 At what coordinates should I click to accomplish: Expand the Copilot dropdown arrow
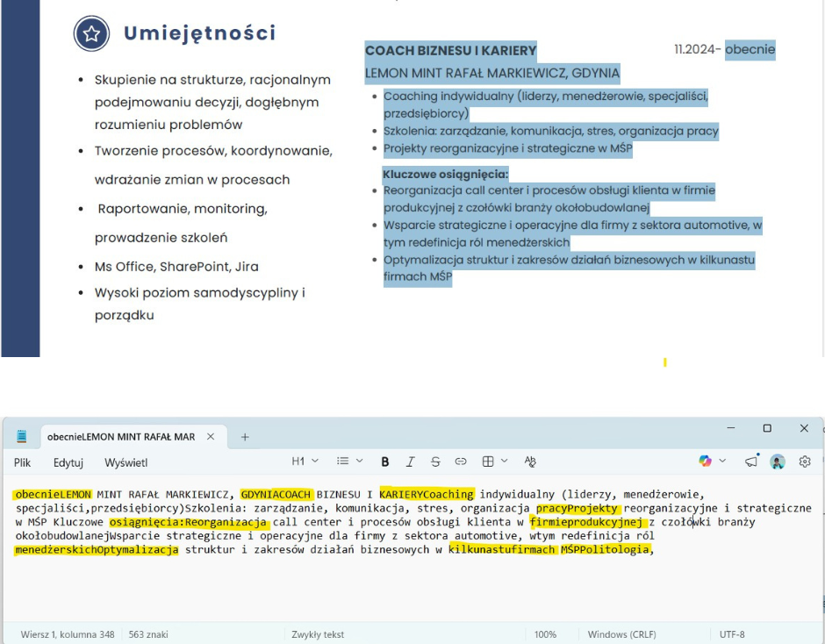click(722, 461)
